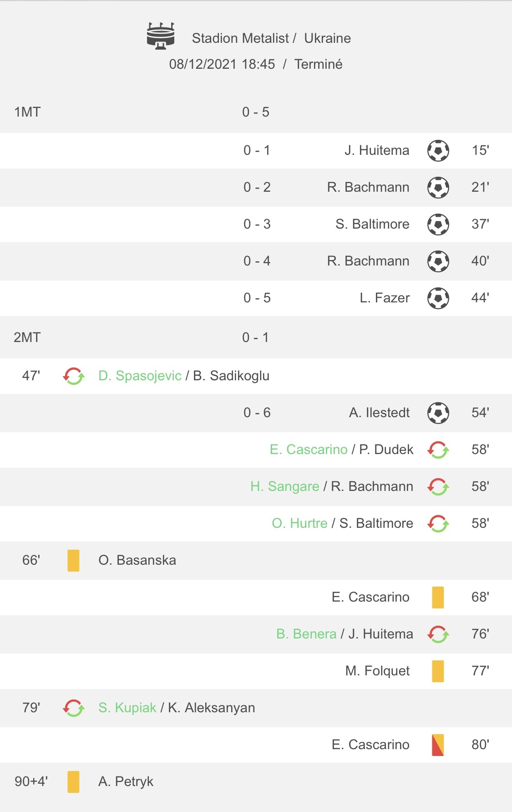Image resolution: width=512 pixels, height=812 pixels.
Task: Click second yellow-red card at 80'
Action: pos(438,745)
